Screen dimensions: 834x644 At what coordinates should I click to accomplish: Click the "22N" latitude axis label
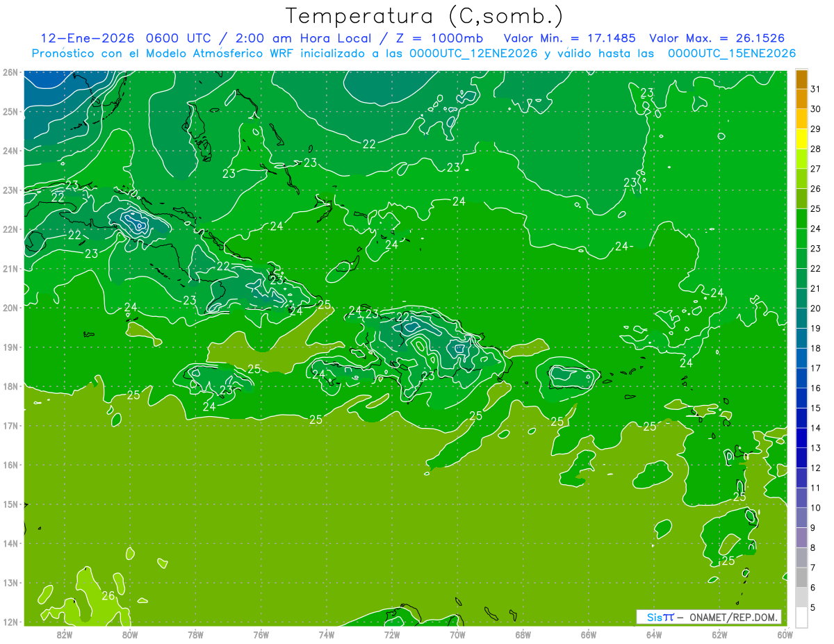(x=10, y=229)
